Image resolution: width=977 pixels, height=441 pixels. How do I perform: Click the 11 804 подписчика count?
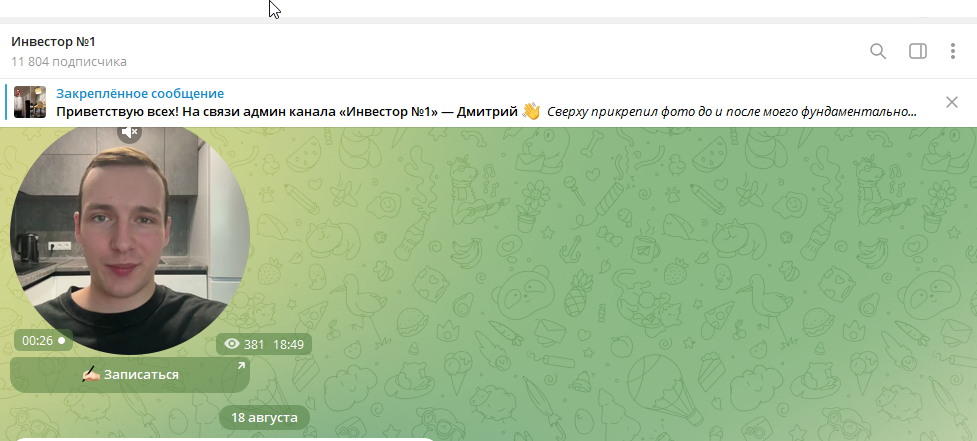click(x=69, y=62)
